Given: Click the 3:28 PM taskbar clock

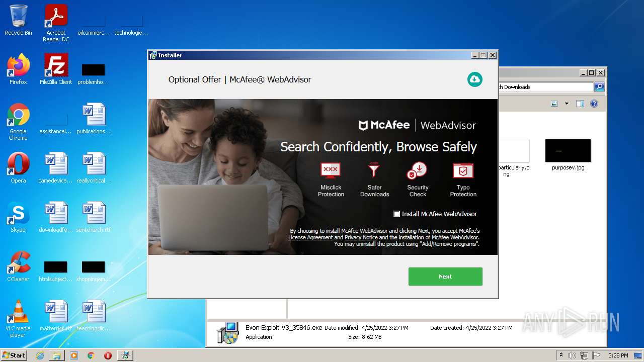Looking at the screenshot, I should click(618, 355).
